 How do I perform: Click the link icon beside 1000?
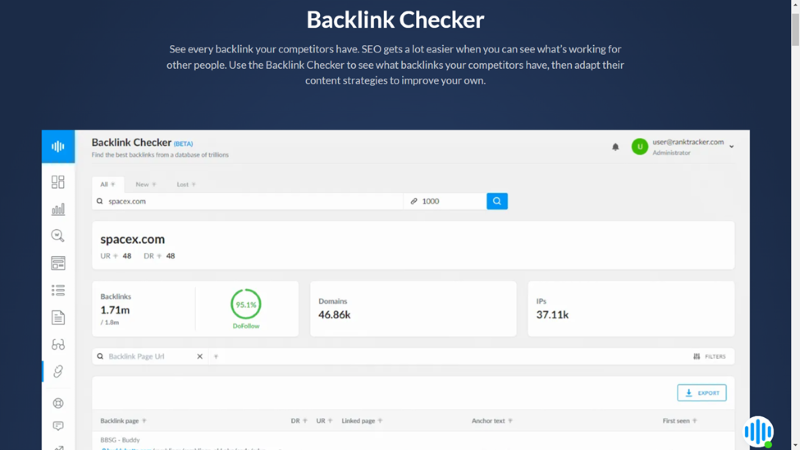(x=414, y=201)
